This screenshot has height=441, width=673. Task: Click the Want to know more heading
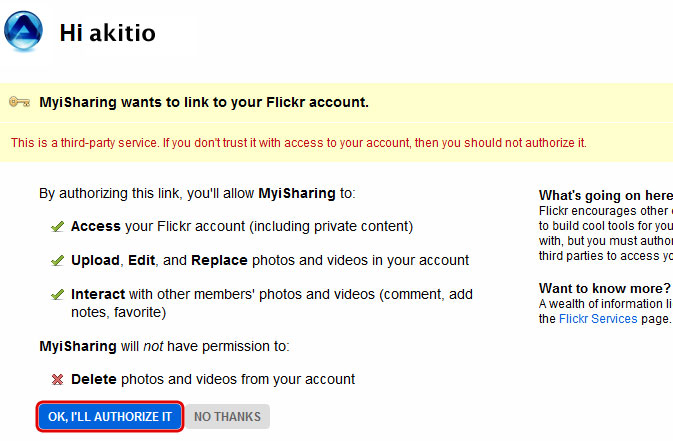pos(604,289)
